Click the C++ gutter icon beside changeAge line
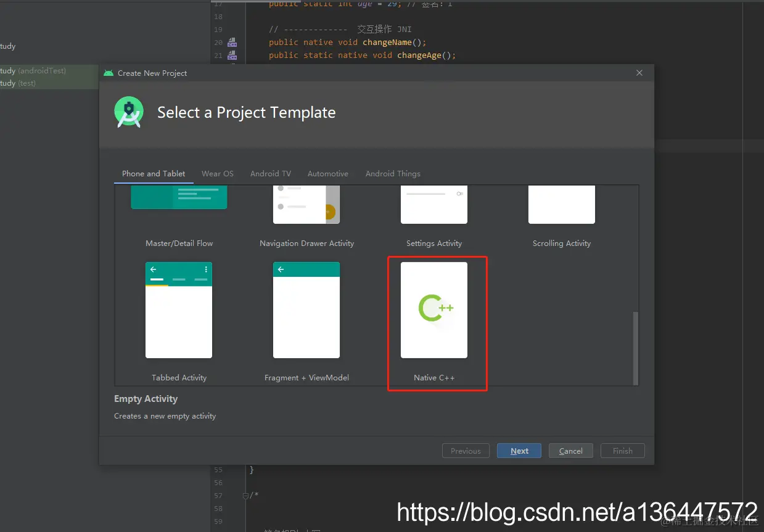This screenshot has width=764, height=532. [232, 55]
